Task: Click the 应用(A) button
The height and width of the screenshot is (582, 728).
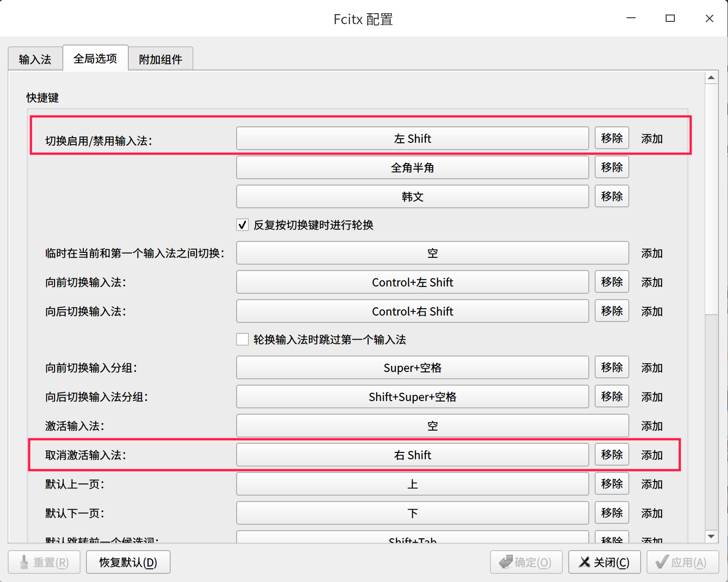Action: (683, 562)
